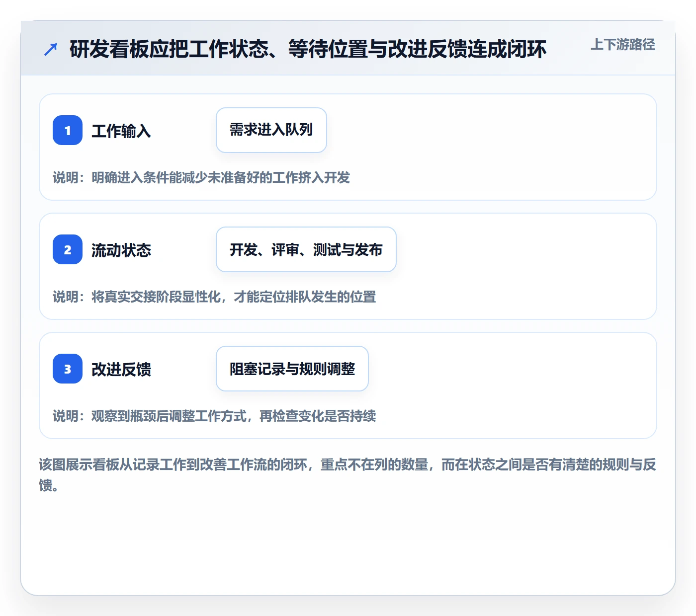Select the 改进反馈 step heading
Image resolution: width=696 pixels, height=616 pixels.
pos(121,370)
